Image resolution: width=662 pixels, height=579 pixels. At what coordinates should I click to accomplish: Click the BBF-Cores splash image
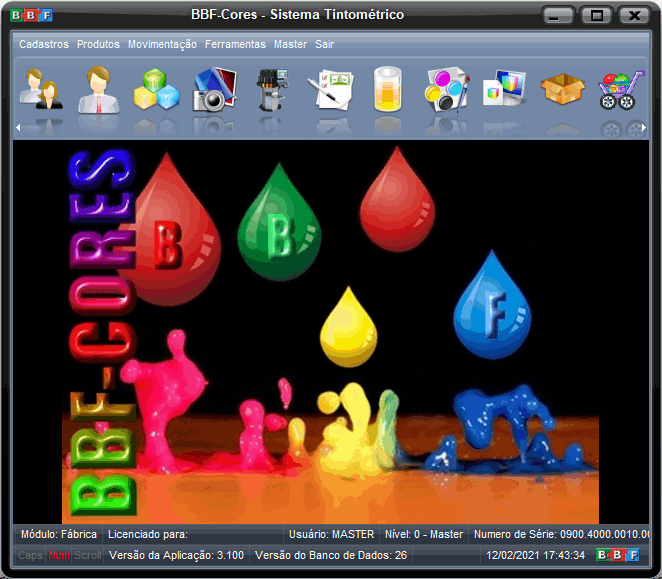[331, 332]
